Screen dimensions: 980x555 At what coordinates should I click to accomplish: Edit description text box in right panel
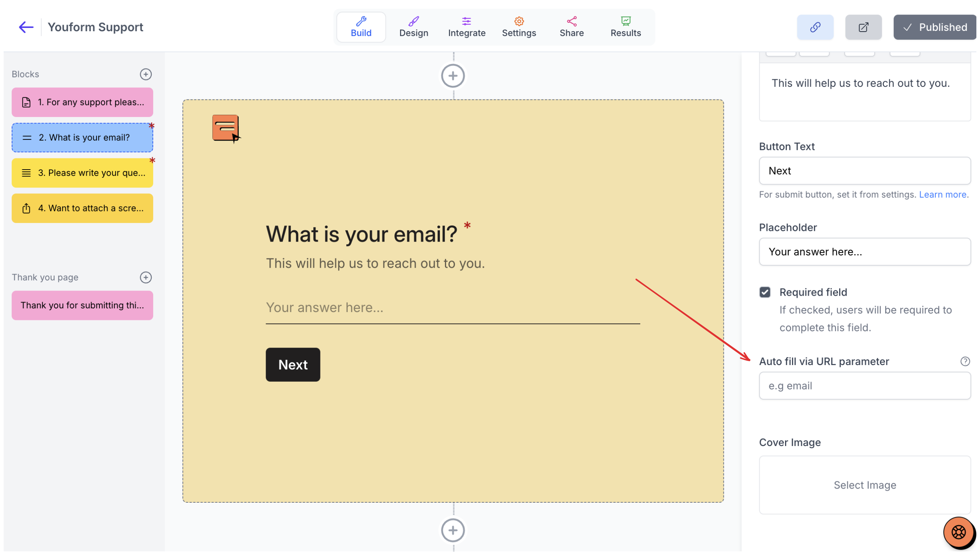(864, 92)
